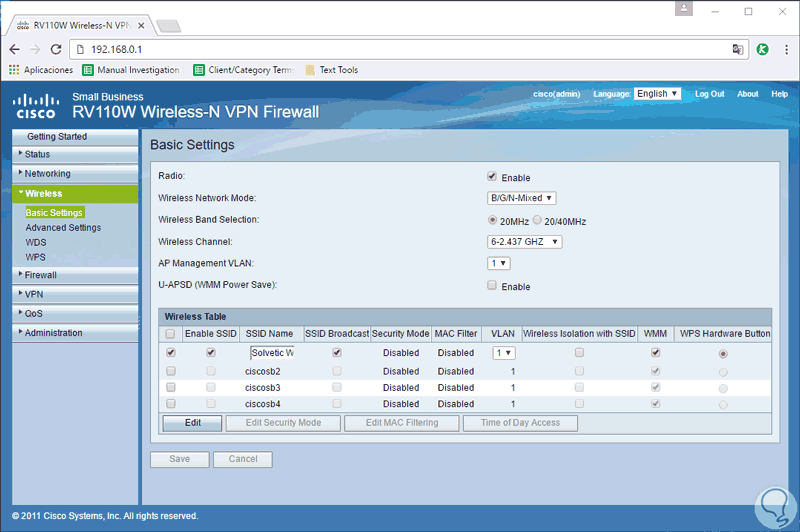Click the Save button
Image resolution: width=800 pixels, height=532 pixels.
click(x=180, y=459)
